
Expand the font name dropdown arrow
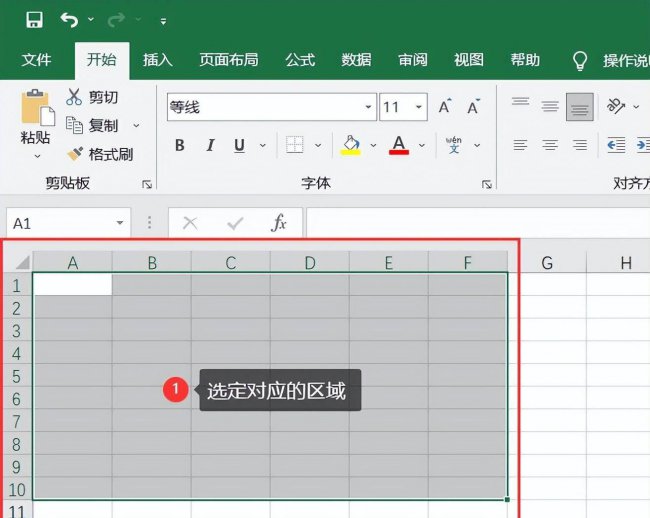[368, 107]
